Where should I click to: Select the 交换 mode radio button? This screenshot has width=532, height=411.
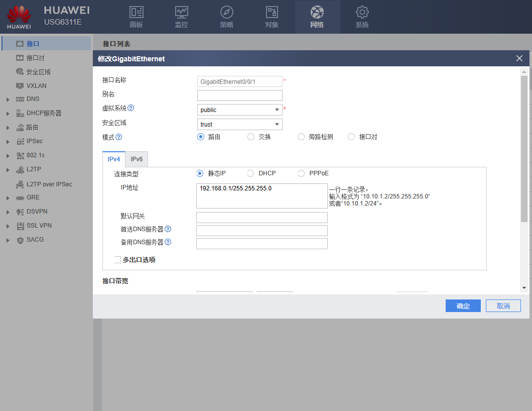tap(251, 137)
